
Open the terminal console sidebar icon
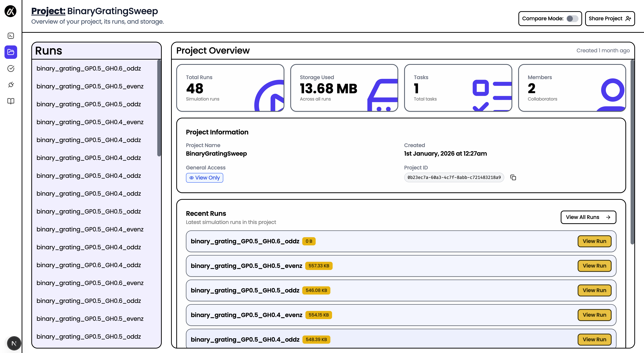pos(11,36)
